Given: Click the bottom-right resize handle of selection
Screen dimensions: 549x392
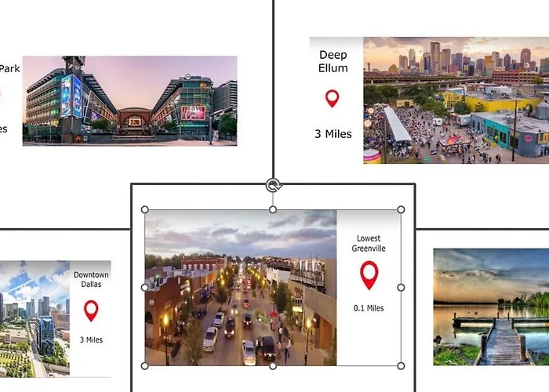Looking at the screenshot, I should 401,365.
